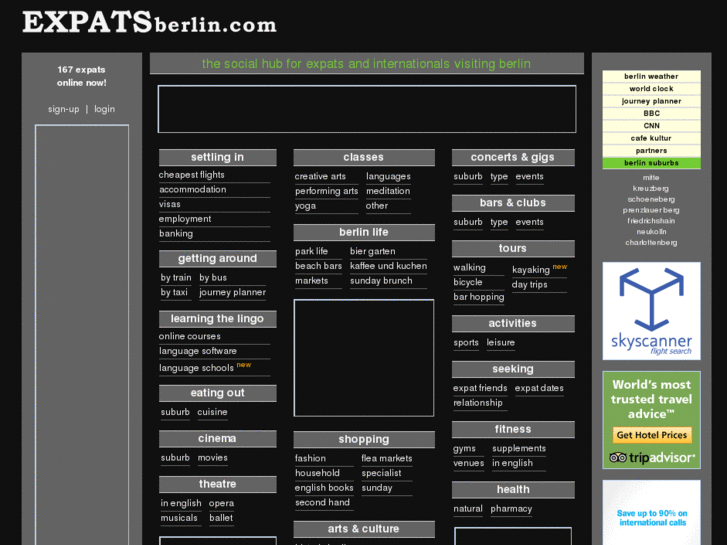
Task: Open the online courses link
Action: 190,336
